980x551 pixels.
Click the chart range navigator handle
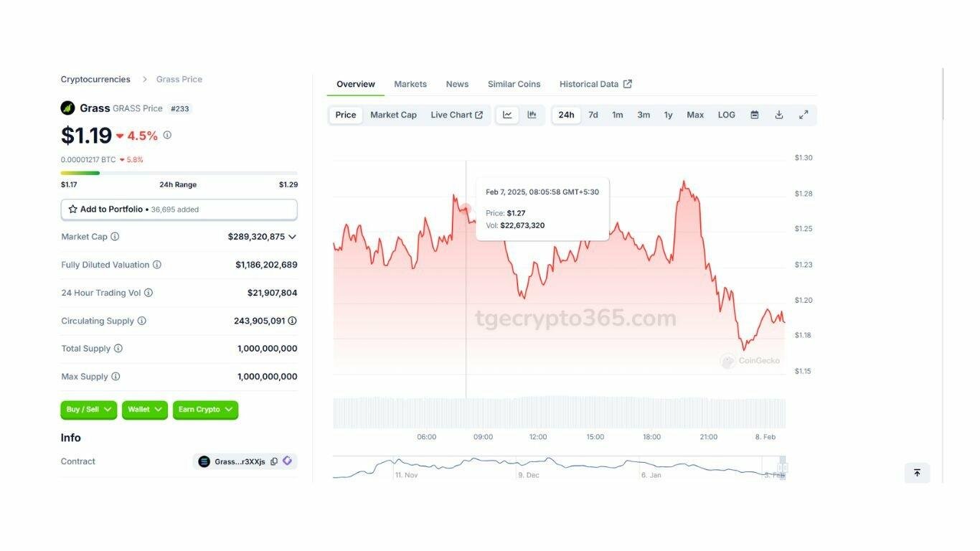(x=783, y=467)
